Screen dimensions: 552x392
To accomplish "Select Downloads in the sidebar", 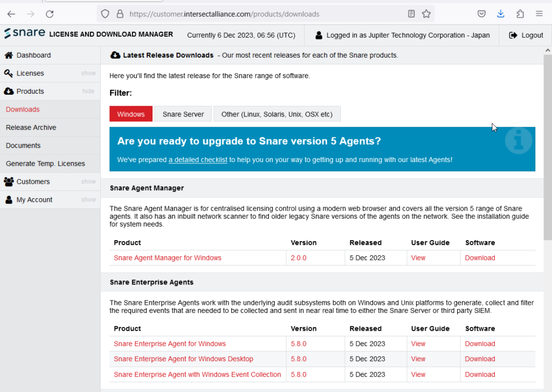I will 23,109.
